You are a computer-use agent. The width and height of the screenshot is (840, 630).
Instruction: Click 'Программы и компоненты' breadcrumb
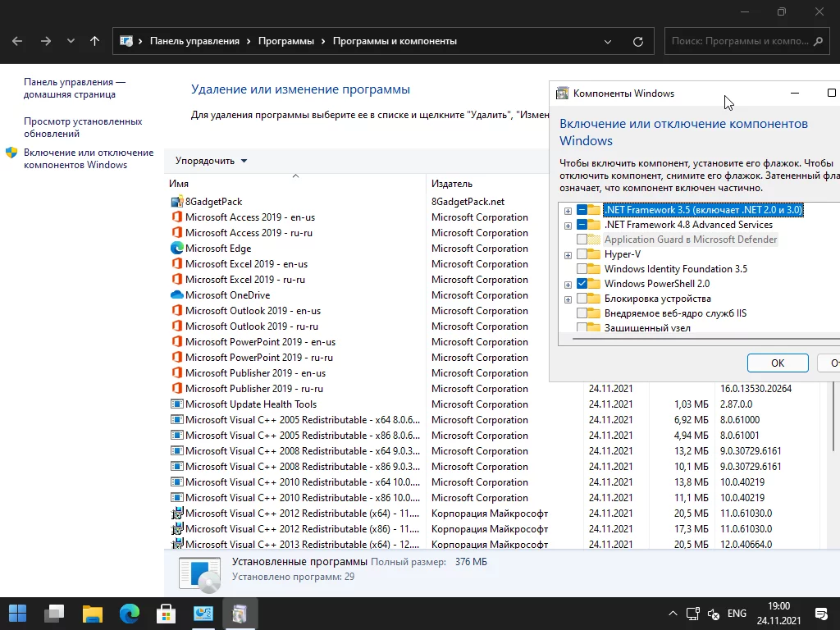395,41
